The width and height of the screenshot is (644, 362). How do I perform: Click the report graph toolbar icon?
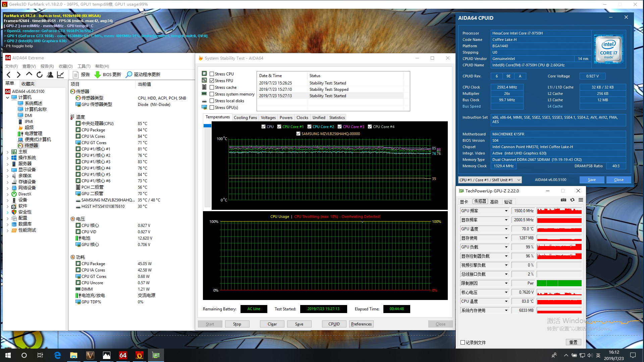[x=60, y=74]
